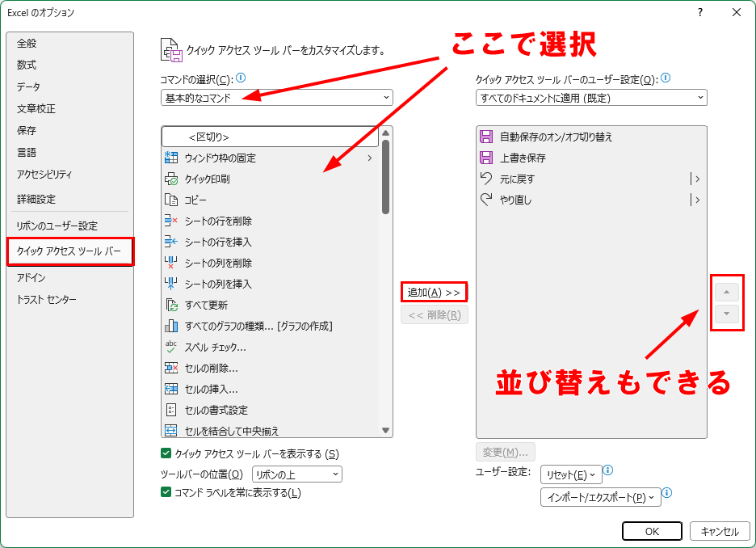This screenshot has height=548, width=756.
Task: Click the << 削除(R) button
Action: [435, 315]
